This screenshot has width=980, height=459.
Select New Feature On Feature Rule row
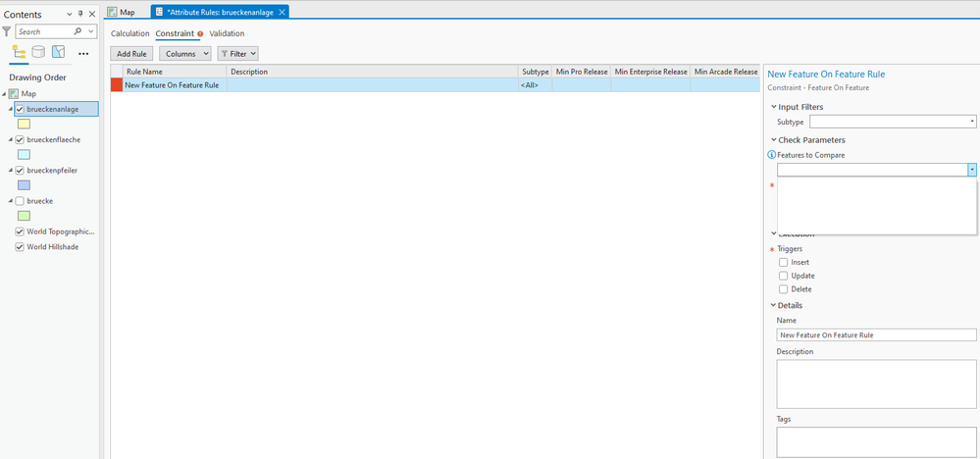tap(436, 85)
